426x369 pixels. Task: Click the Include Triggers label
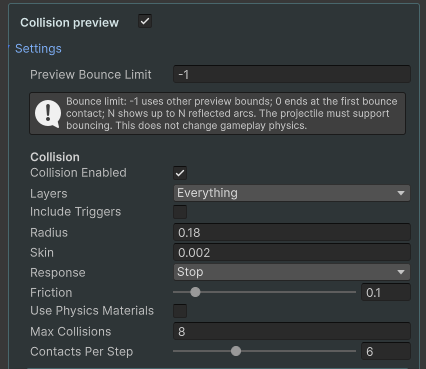(76, 212)
